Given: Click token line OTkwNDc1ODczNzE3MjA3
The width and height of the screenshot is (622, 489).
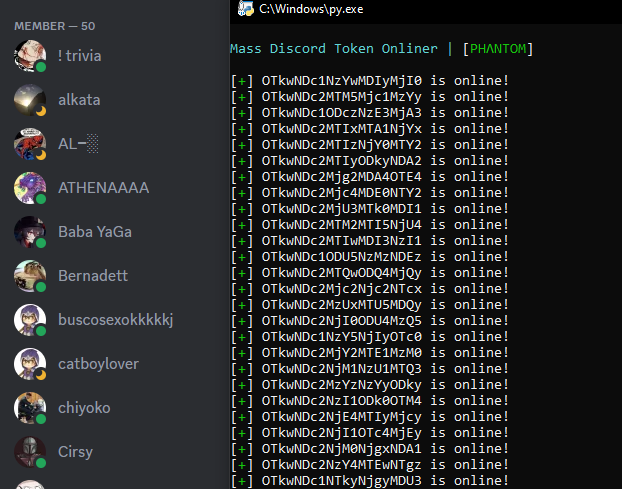Looking at the screenshot, I should [x=370, y=113].
